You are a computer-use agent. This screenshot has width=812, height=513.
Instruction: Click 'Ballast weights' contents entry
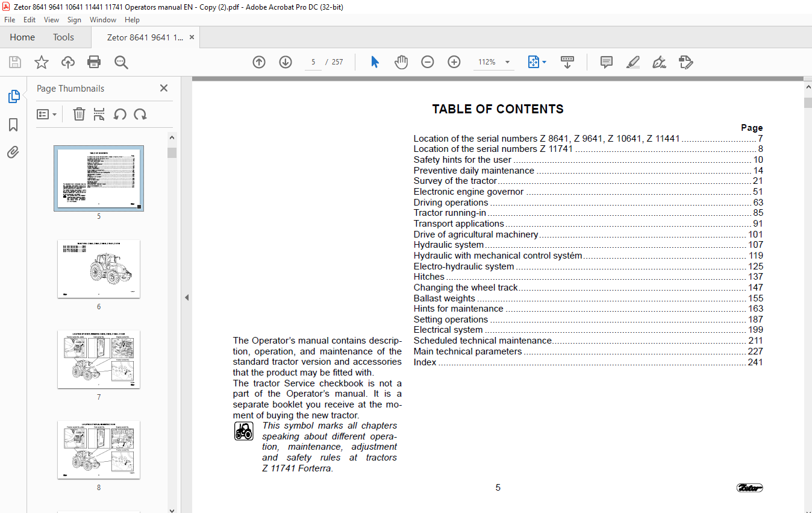pyautogui.click(x=588, y=298)
